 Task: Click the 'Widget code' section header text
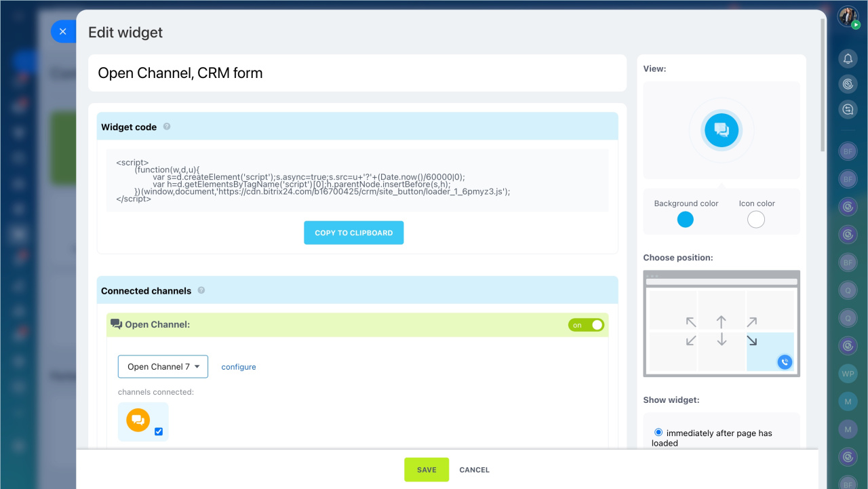pos(129,127)
